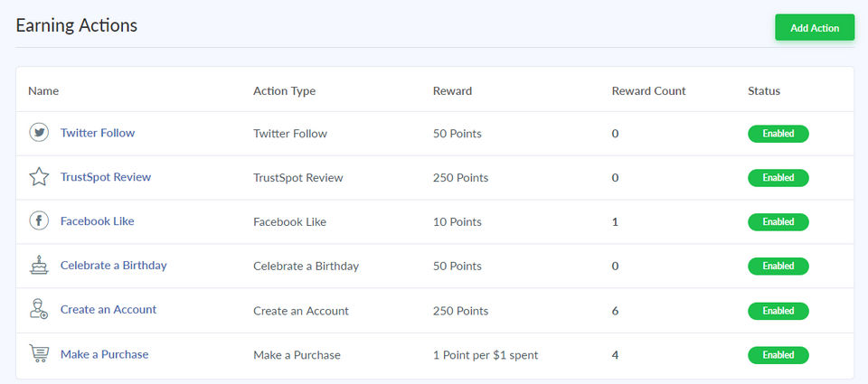Open the Make a Purchase link

[x=104, y=354]
